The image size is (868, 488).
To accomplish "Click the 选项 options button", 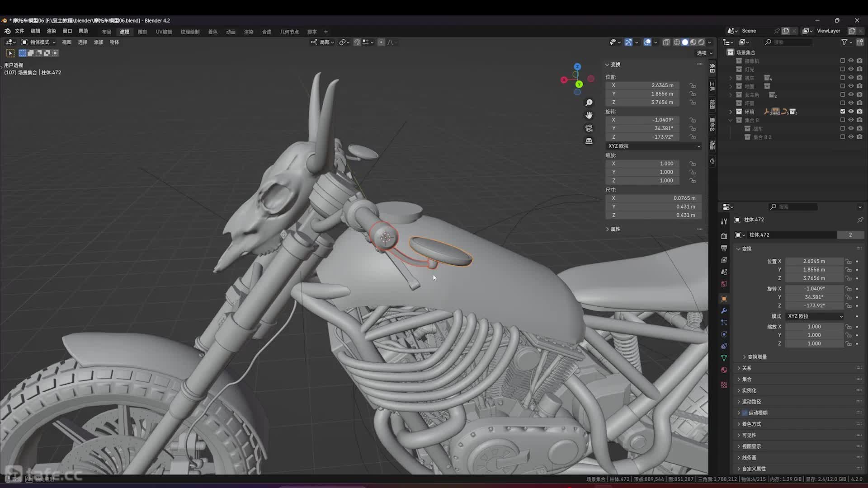I will (704, 53).
